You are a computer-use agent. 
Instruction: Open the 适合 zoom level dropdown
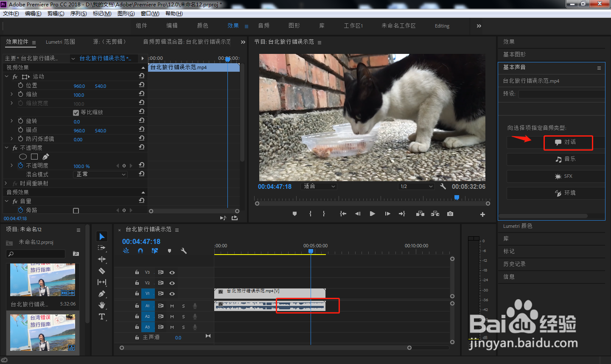tap(319, 186)
